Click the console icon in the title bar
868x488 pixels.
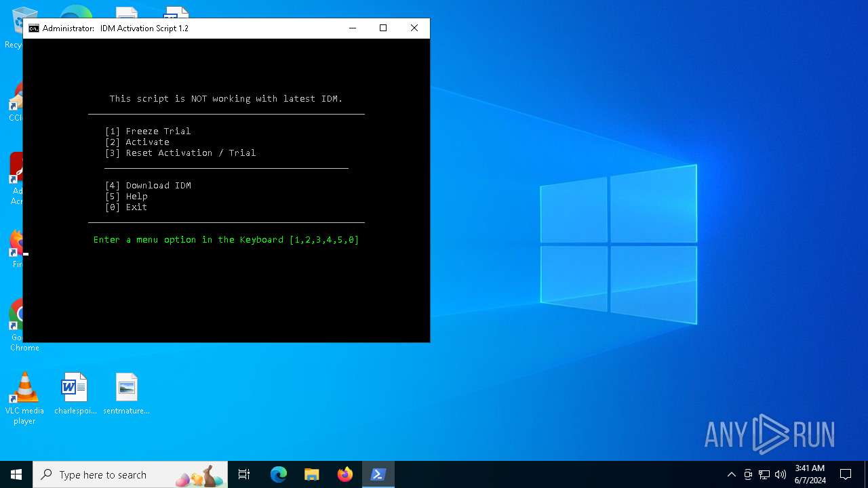(x=33, y=28)
